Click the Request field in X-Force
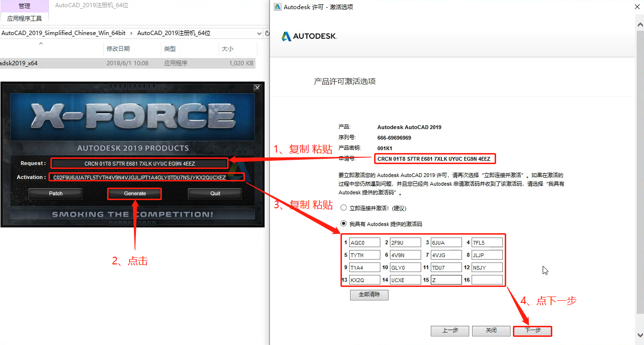The width and height of the screenshot is (644, 345). point(139,164)
